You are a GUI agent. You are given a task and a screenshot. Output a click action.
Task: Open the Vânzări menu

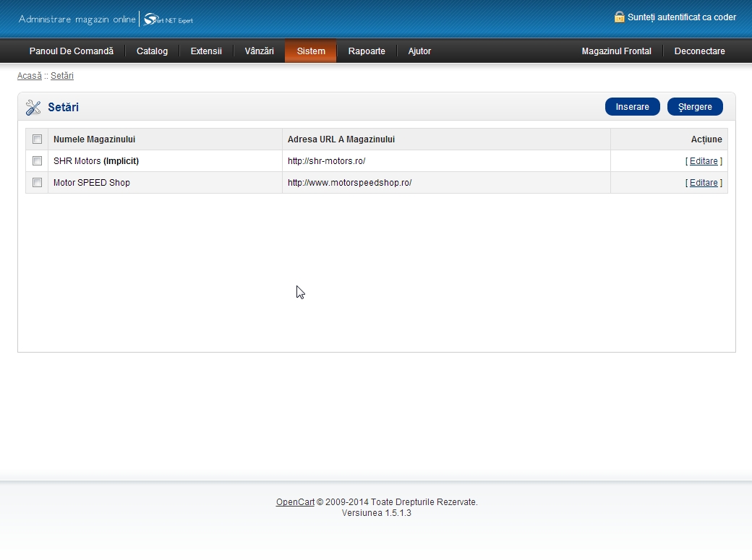coord(259,51)
